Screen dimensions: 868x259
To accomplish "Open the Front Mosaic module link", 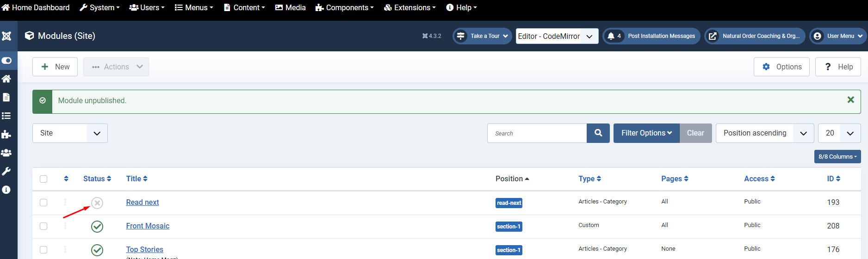I will click(148, 226).
